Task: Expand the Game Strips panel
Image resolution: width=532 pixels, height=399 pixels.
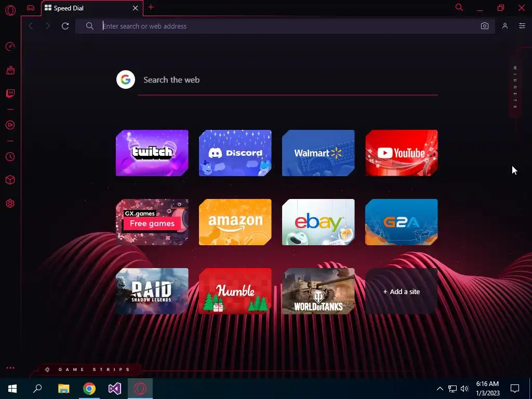Action: [x=89, y=369]
